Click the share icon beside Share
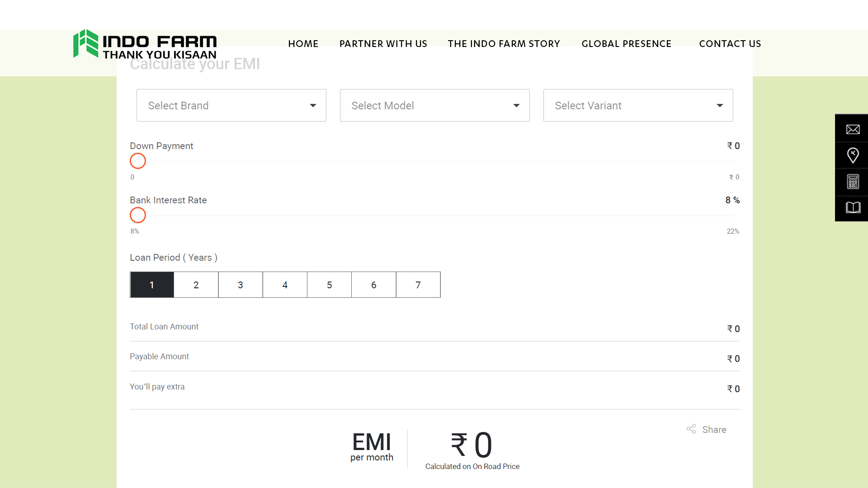Image resolution: width=868 pixels, height=488 pixels. [691, 429]
